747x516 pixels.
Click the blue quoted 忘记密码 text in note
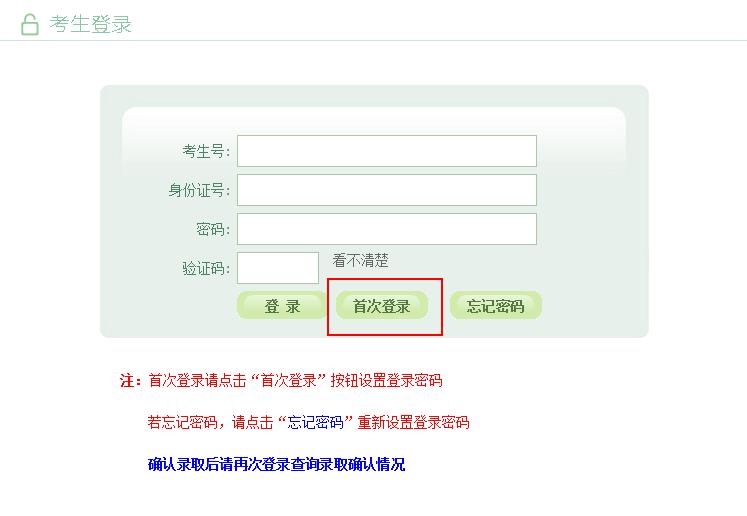pyautogui.click(x=315, y=422)
